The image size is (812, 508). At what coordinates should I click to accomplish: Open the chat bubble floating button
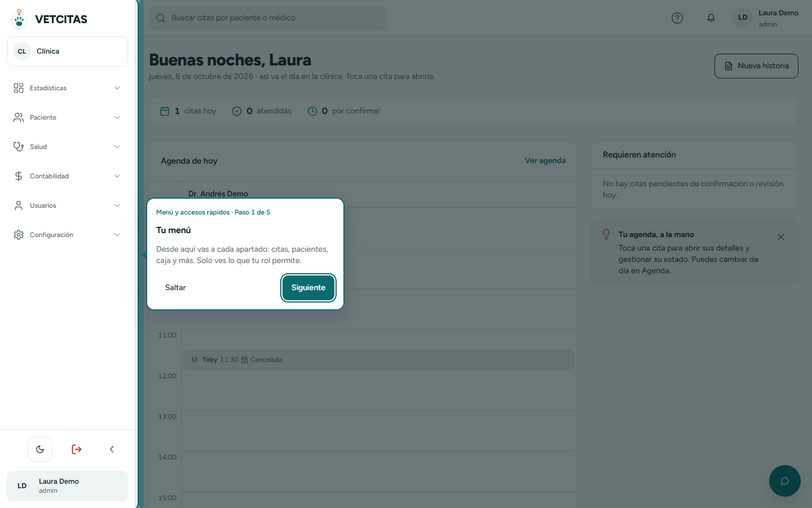point(785,481)
